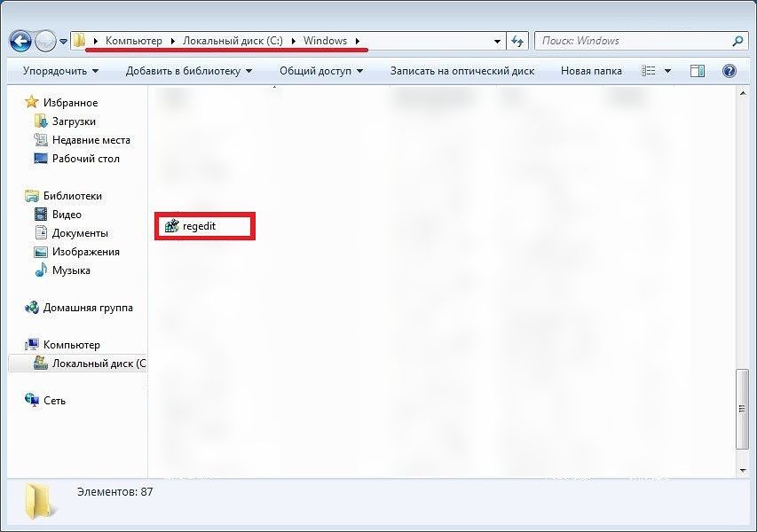This screenshot has width=757, height=532.
Task: Click the Видео filmstrip icon
Action: click(41, 215)
